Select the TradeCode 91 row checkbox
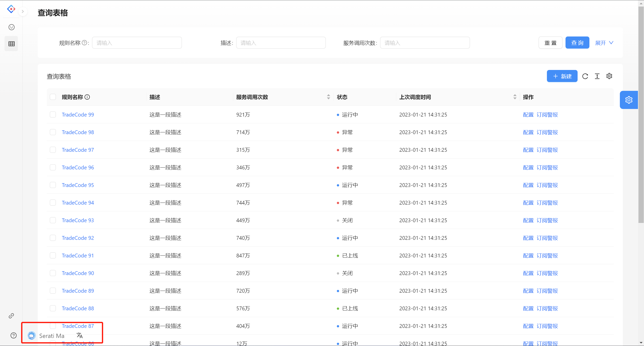 53,255
